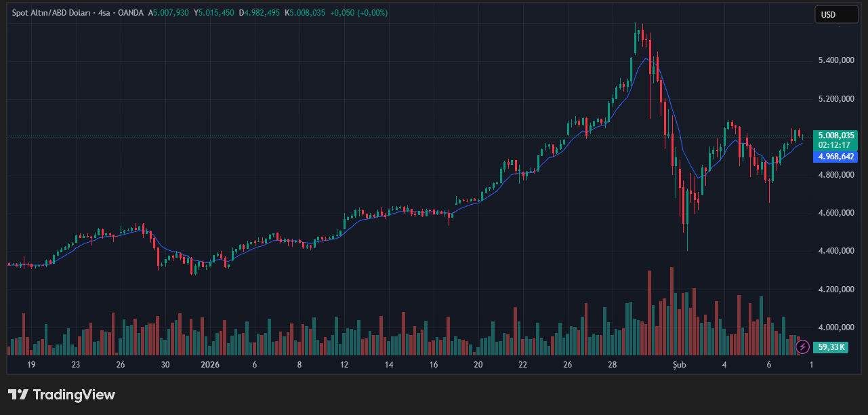Click the 28 date marker on time axis
Viewport: 868px width, 415px height.
(x=612, y=364)
